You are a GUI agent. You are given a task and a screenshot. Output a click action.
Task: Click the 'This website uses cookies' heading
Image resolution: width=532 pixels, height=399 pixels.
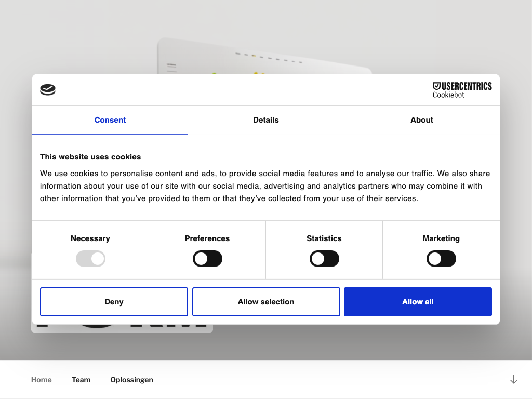click(90, 157)
